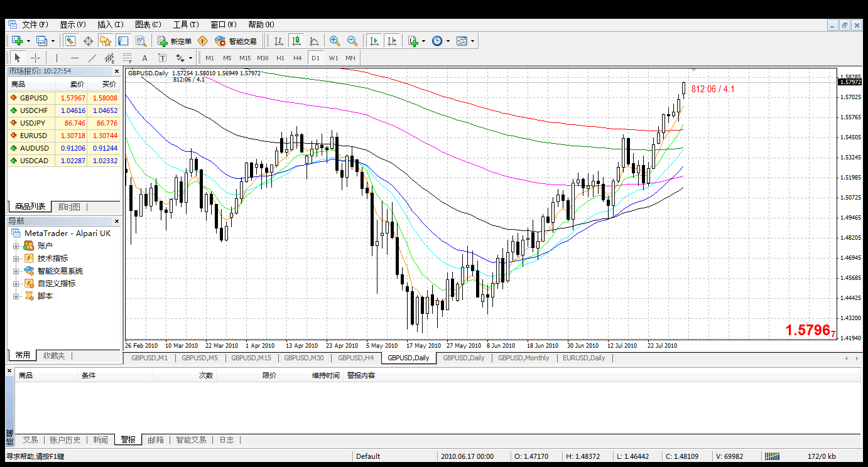Image resolution: width=868 pixels, height=467 pixels.
Task: Open the 插入(I) menu
Action: coord(111,24)
